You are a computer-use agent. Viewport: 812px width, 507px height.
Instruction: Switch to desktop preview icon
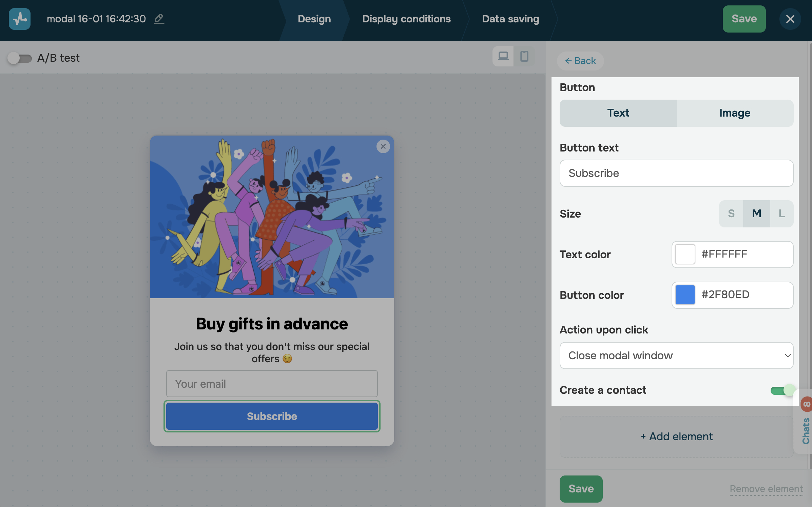pos(503,56)
